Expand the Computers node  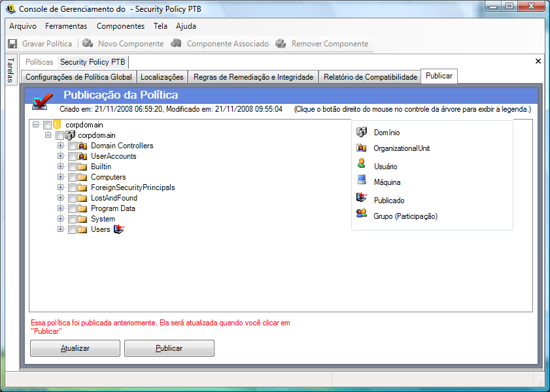[x=60, y=177]
